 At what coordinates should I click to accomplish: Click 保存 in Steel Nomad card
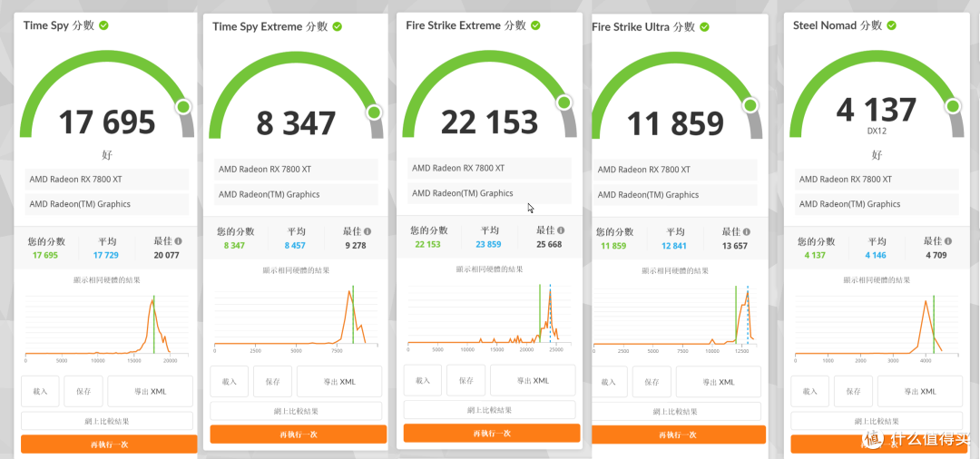(x=853, y=391)
